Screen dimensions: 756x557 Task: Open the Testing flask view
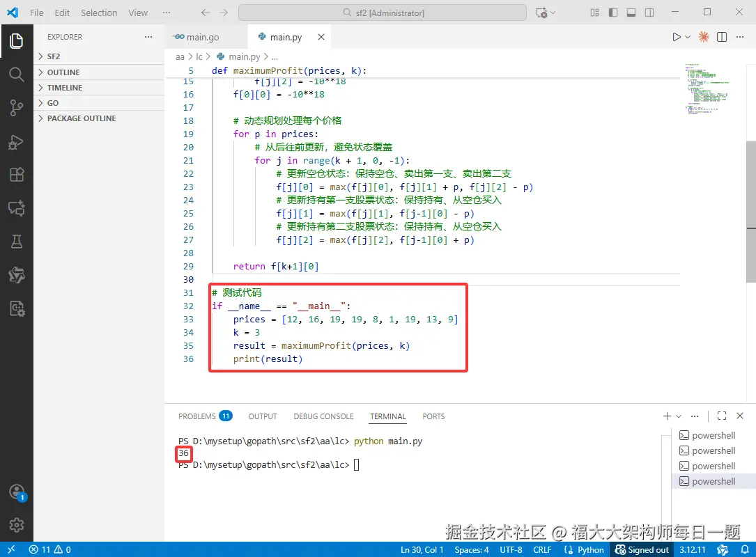click(x=17, y=242)
